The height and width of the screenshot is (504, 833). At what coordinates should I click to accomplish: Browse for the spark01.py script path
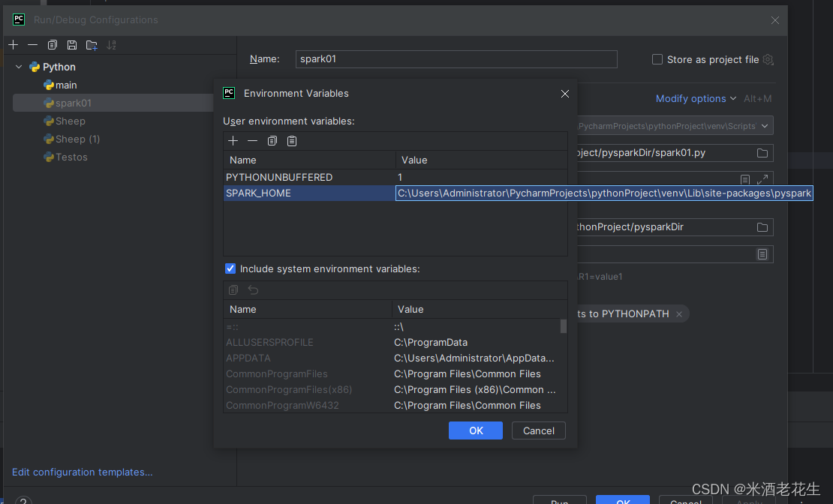(x=762, y=152)
